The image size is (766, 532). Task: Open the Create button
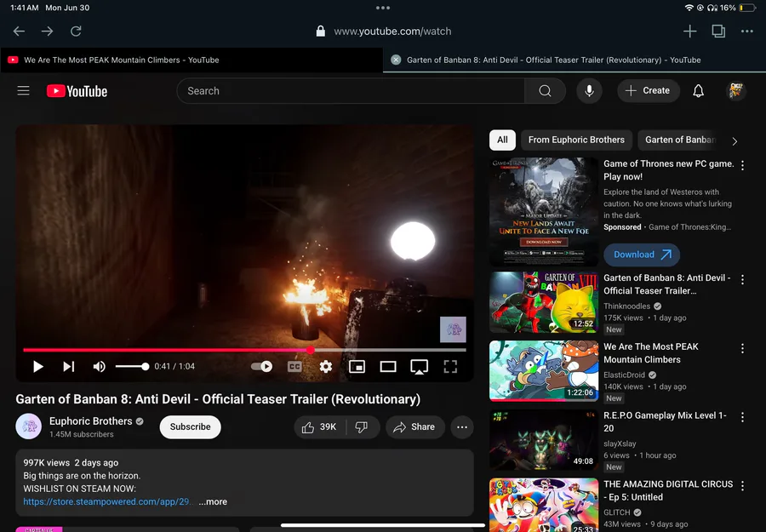point(649,91)
